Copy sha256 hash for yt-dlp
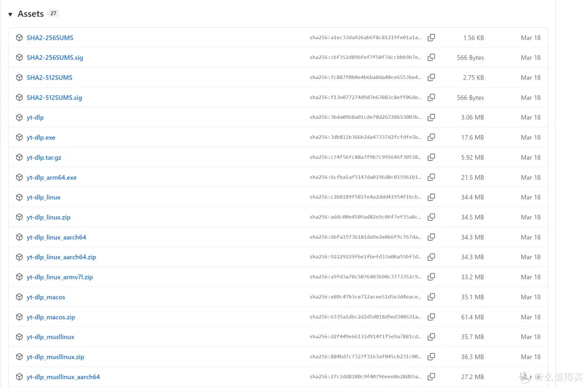The image size is (588, 389). (x=431, y=118)
